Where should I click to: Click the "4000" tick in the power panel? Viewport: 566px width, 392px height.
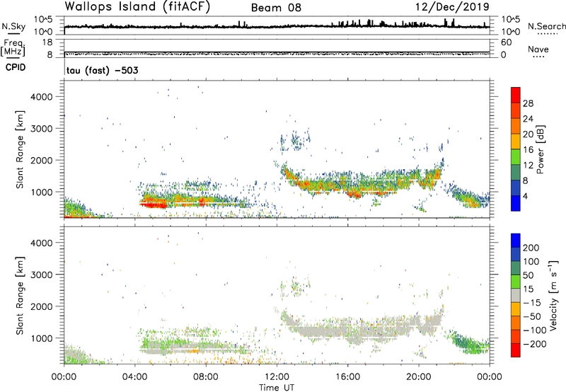pyautogui.click(x=41, y=97)
